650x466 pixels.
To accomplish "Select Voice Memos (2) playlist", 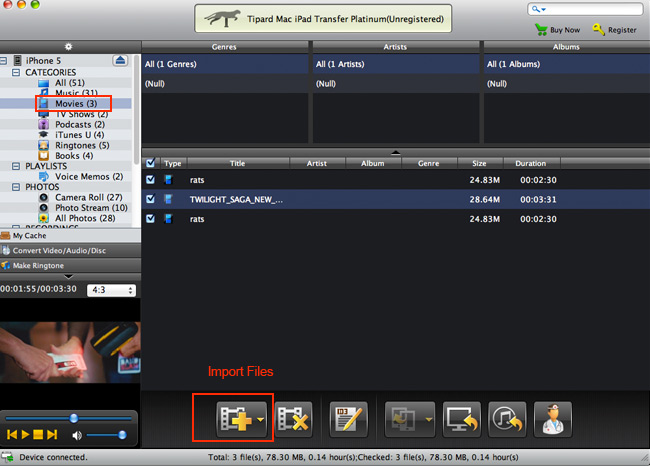I will coord(89,177).
